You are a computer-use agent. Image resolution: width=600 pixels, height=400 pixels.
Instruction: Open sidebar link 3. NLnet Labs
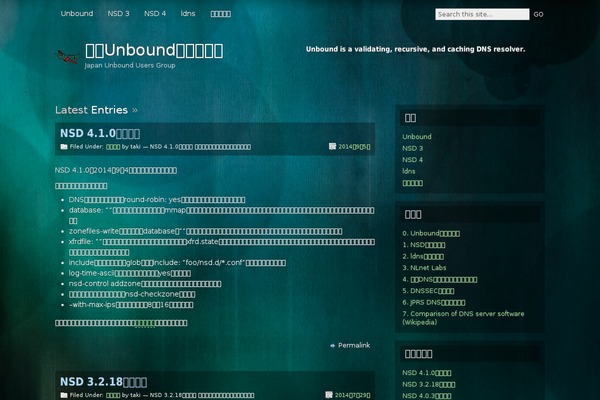(x=424, y=268)
